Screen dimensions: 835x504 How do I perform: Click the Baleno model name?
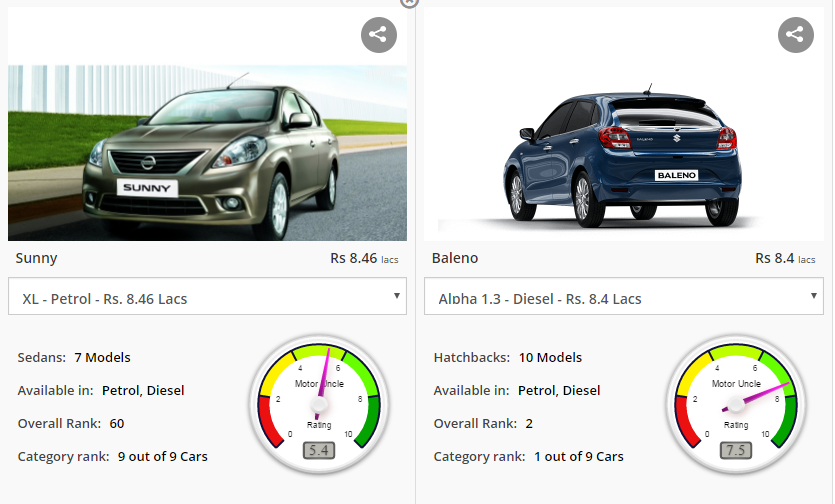(455, 258)
